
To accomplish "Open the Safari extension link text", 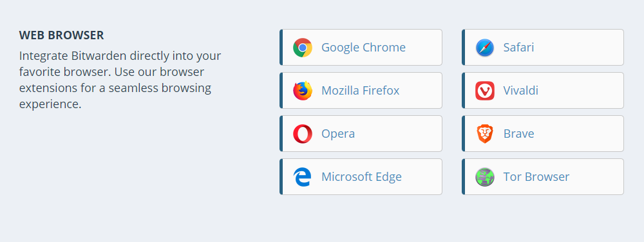I will [x=518, y=47].
